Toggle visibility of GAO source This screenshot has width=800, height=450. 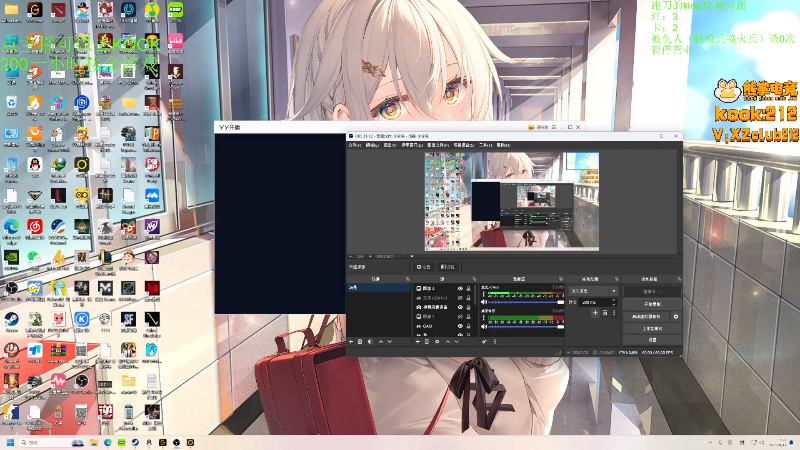coord(460,326)
